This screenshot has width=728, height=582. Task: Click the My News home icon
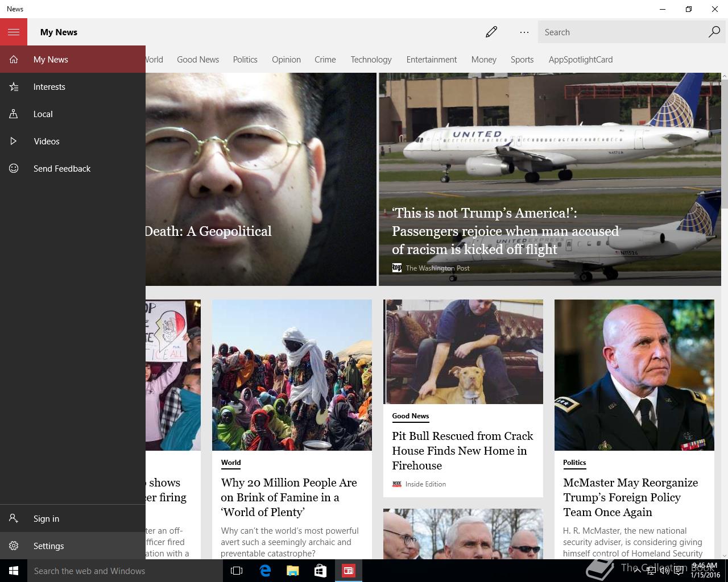pyautogui.click(x=14, y=59)
